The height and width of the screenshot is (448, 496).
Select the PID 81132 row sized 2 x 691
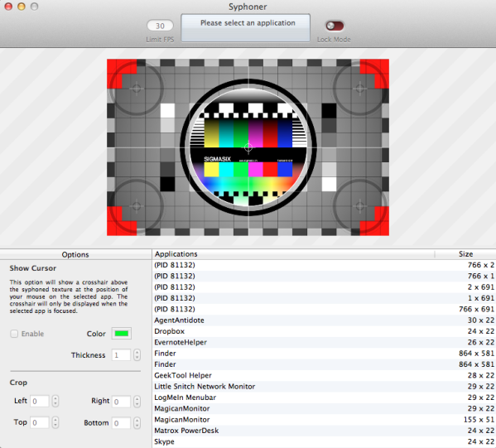point(324,287)
